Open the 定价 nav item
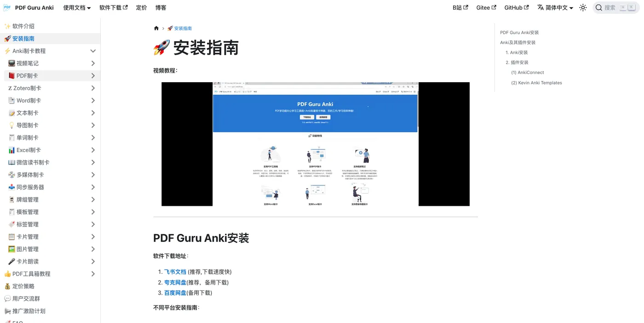The width and height of the screenshot is (644, 323). click(x=142, y=7)
